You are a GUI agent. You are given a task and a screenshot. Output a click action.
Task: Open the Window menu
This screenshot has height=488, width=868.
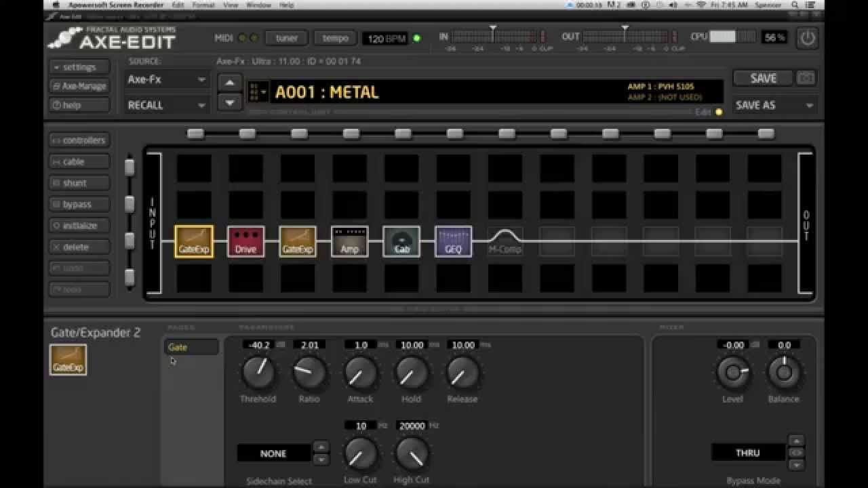coord(258,5)
